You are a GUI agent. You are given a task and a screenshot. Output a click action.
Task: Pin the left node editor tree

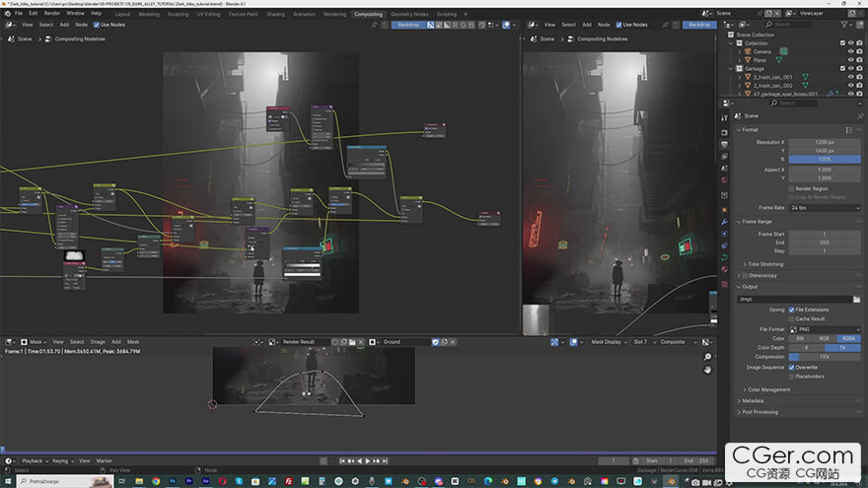pyautogui.click(x=374, y=25)
